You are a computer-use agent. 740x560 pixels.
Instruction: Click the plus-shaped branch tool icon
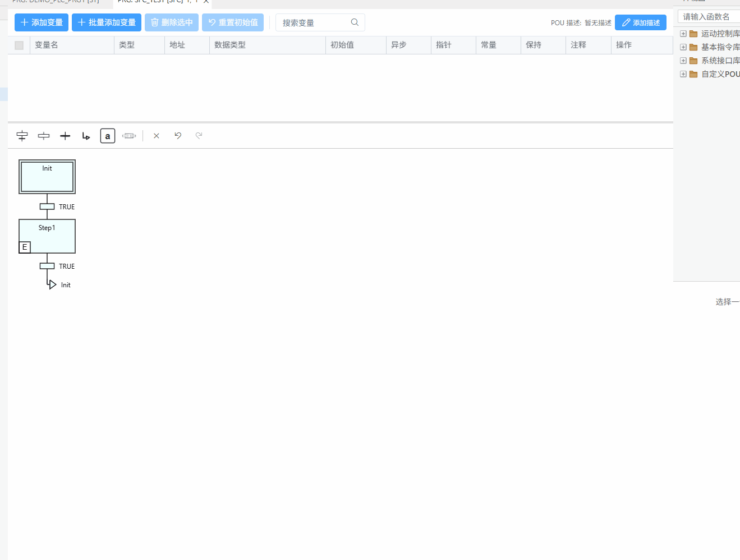coord(65,136)
